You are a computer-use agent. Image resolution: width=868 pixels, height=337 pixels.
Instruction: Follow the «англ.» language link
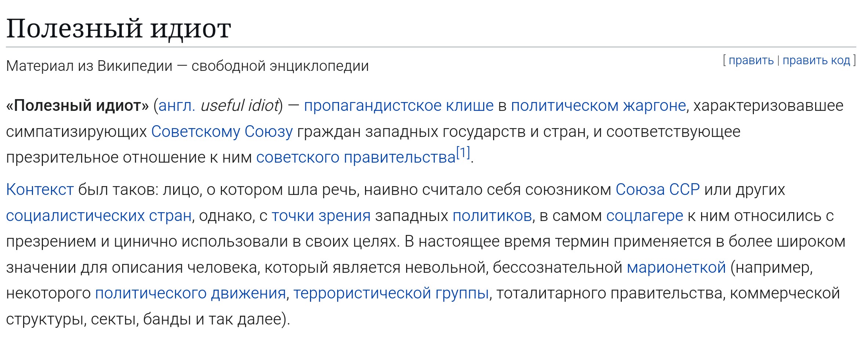[x=177, y=106]
